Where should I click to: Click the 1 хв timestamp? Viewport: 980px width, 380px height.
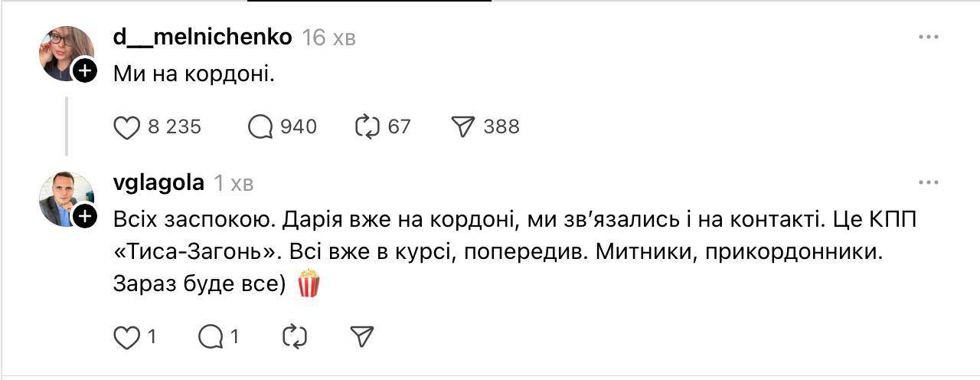tap(233, 184)
